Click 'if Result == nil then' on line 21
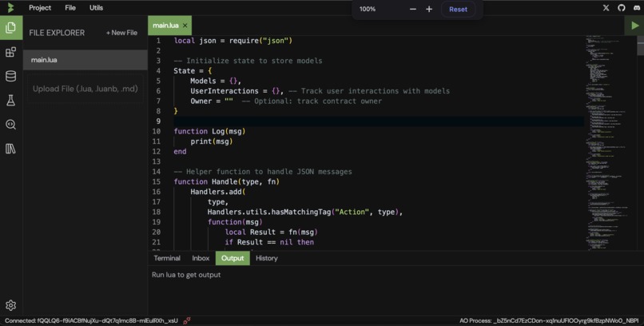The height and width of the screenshot is (326, 644). [269, 242]
